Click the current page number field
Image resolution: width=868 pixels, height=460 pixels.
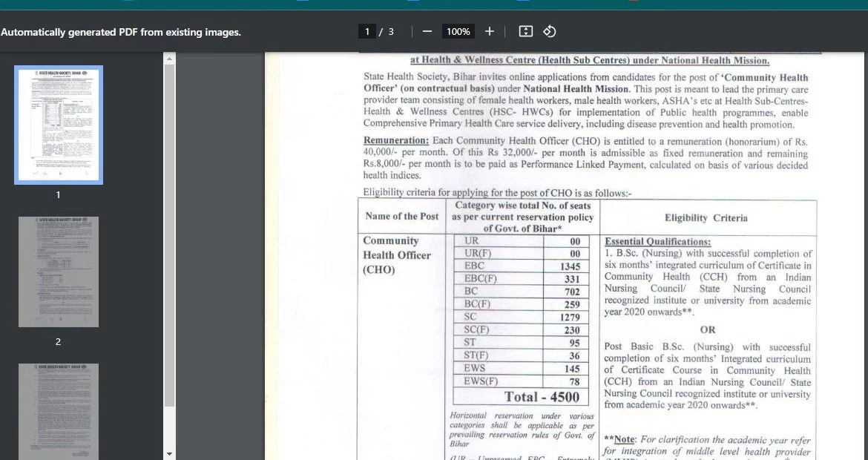click(366, 32)
